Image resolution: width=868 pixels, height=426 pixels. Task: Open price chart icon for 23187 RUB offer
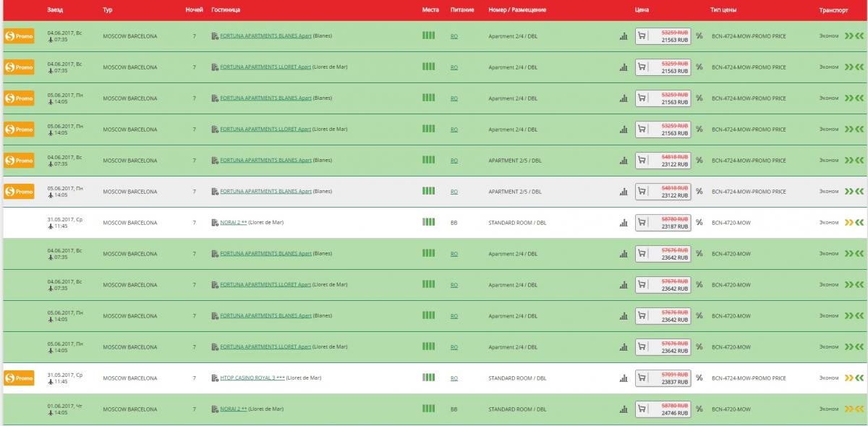point(624,223)
